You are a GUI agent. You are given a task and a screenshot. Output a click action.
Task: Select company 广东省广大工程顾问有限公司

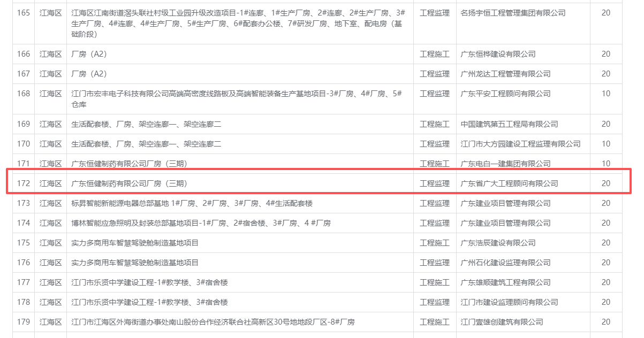(509, 183)
